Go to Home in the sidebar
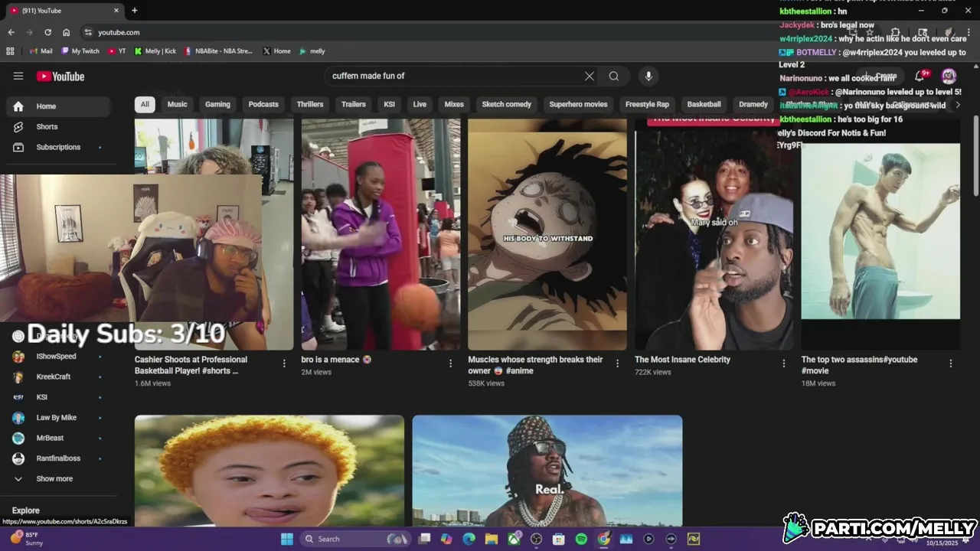This screenshot has height=551, width=980. click(x=58, y=106)
